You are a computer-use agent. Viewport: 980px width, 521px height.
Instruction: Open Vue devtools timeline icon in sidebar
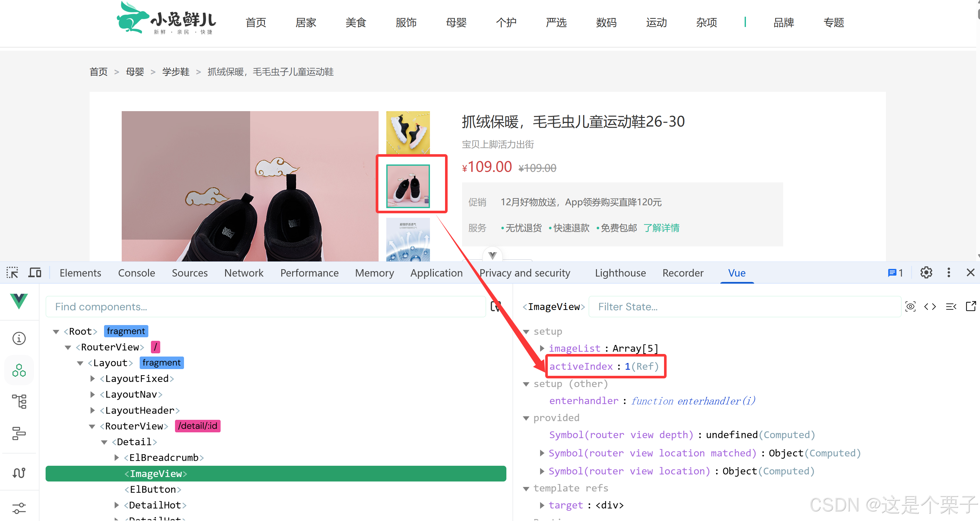(19, 433)
